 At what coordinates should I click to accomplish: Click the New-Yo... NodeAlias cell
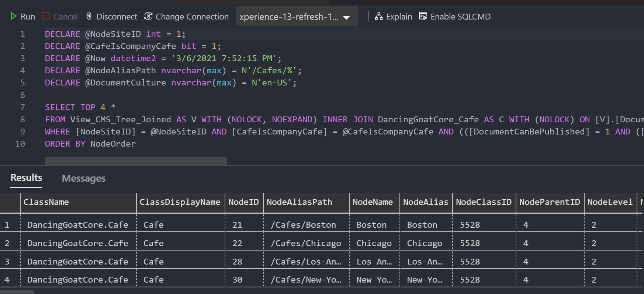click(426, 280)
